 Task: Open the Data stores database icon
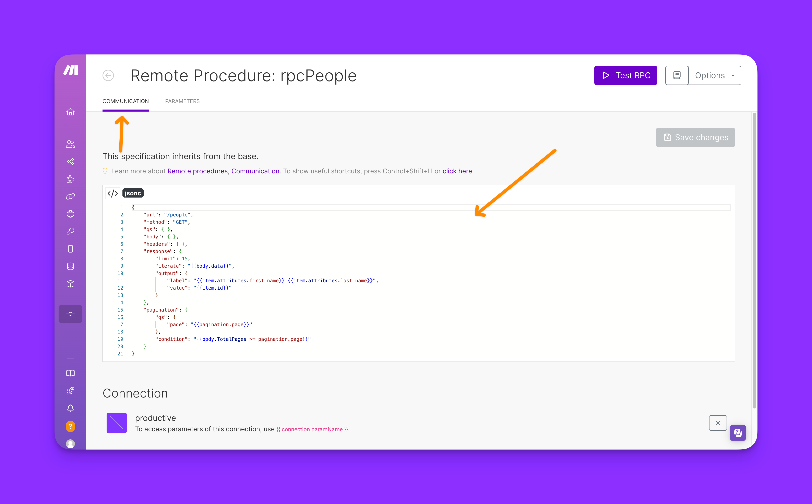(70, 266)
